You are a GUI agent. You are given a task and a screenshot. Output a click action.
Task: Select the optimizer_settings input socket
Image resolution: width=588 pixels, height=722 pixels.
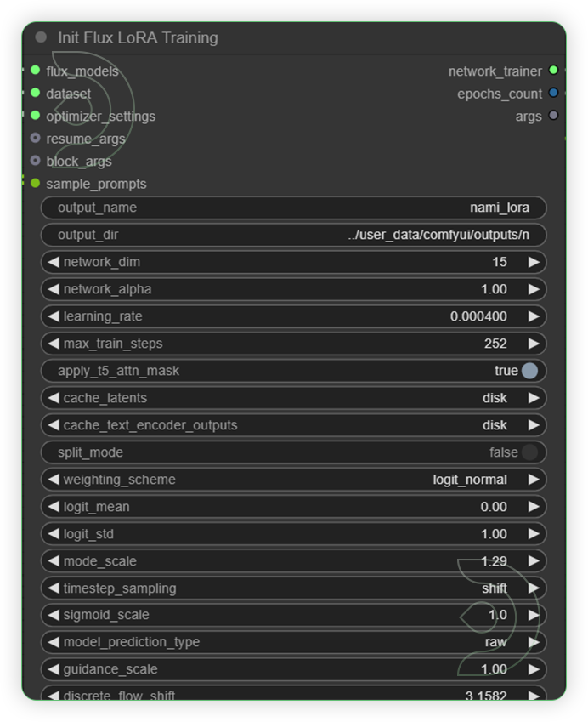[35, 116]
